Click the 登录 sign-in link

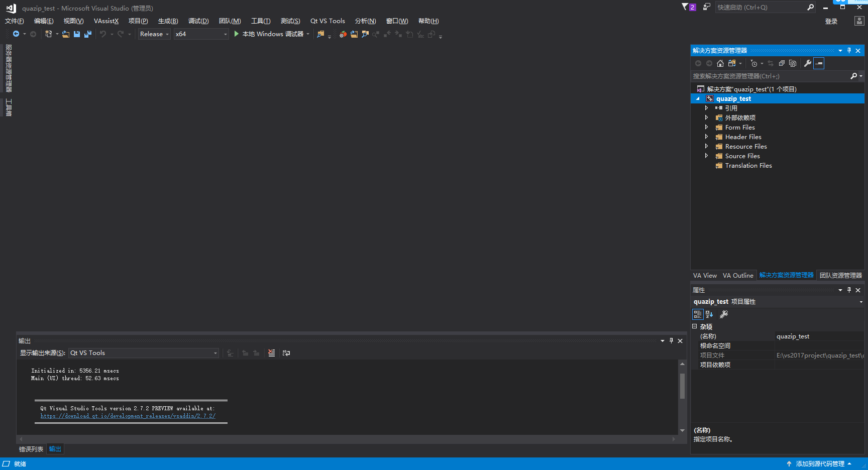pyautogui.click(x=831, y=22)
